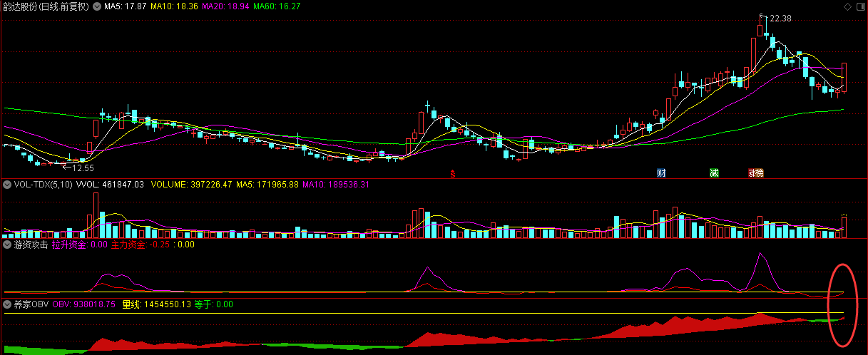Click the 涨榜 event marker
The width and height of the screenshot is (868, 355).
755,173
